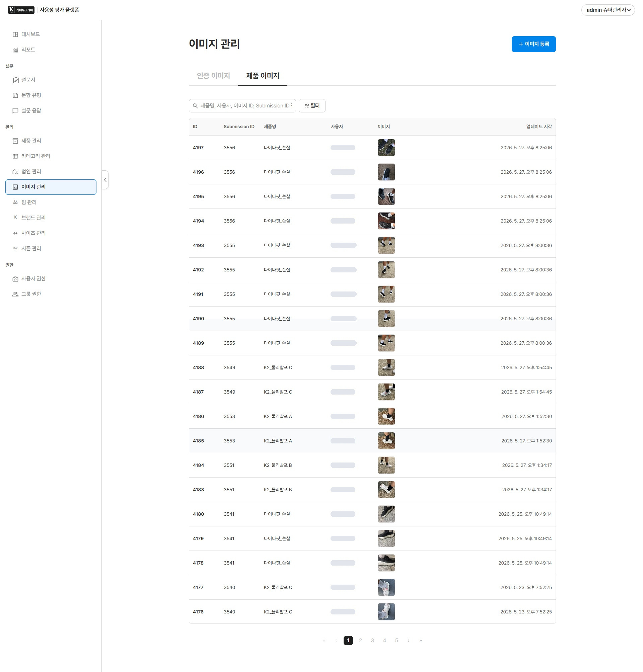The height and width of the screenshot is (672, 643).
Task: Select the 제품 이미지 tab
Action: [x=263, y=76]
